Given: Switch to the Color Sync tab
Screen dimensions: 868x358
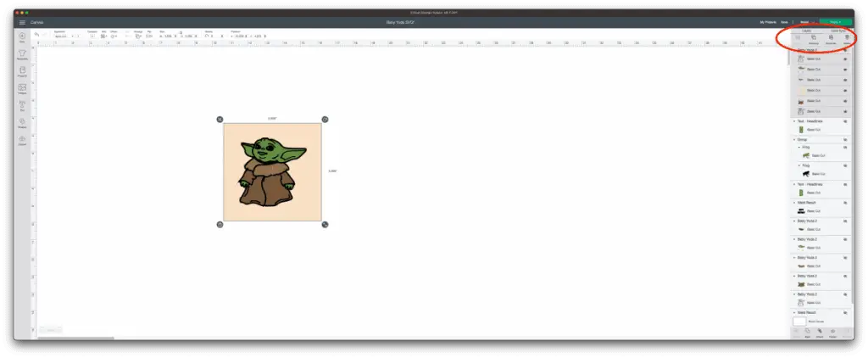Looking at the screenshot, I should coord(837,31).
